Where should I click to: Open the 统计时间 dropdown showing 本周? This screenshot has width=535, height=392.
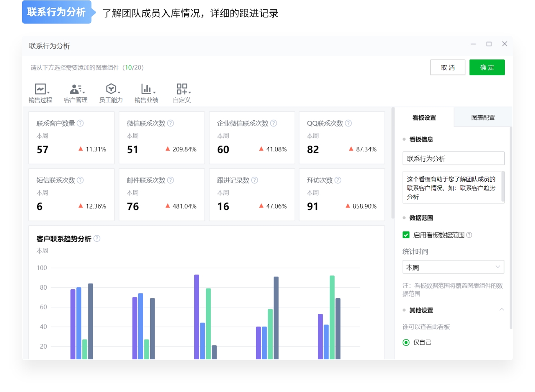click(x=453, y=267)
